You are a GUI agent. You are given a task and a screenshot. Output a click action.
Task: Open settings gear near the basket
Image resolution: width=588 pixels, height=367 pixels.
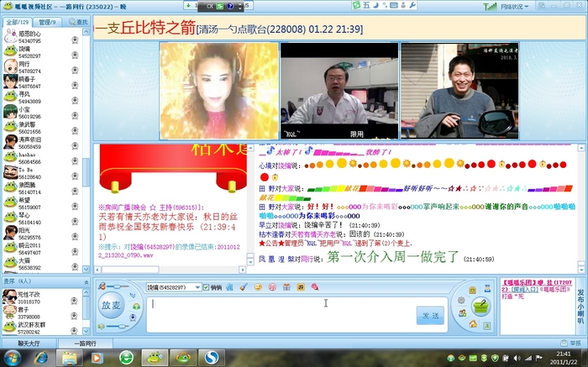461,300
